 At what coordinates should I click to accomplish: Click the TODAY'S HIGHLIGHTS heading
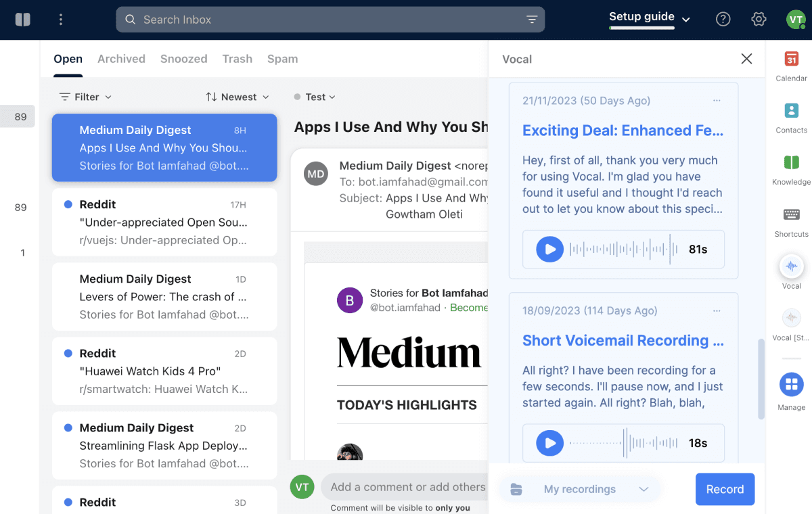pyautogui.click(x=407, y=405)
